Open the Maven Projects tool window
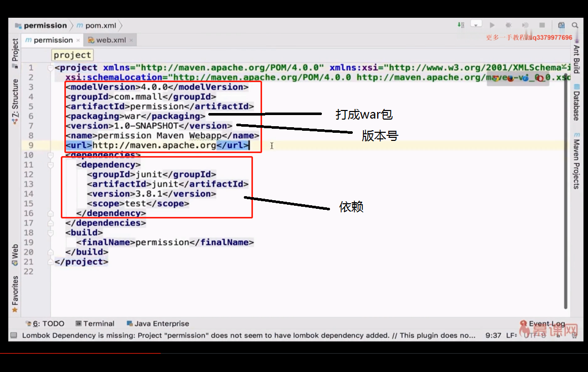This screenshot has width=588, height=372. coord(576,161)
